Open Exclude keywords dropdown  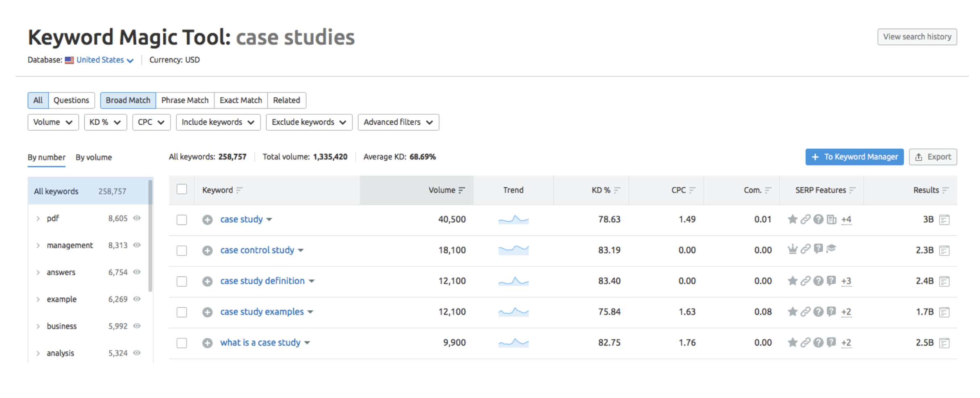[x=309, y=122]
